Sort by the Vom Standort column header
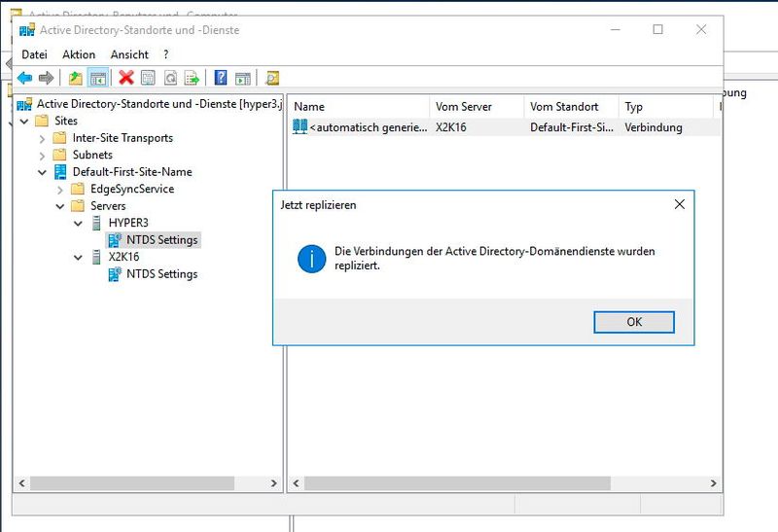Viewport: 778px width, 532px height. click(x=571, y=107)
